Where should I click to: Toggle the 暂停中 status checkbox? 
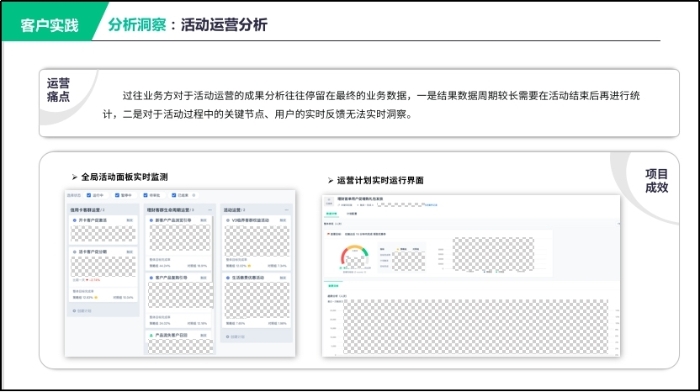[x=117, y=195]
